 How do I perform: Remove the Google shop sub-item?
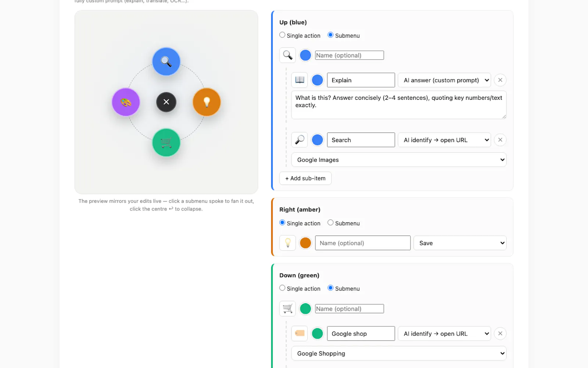(500, 333)
